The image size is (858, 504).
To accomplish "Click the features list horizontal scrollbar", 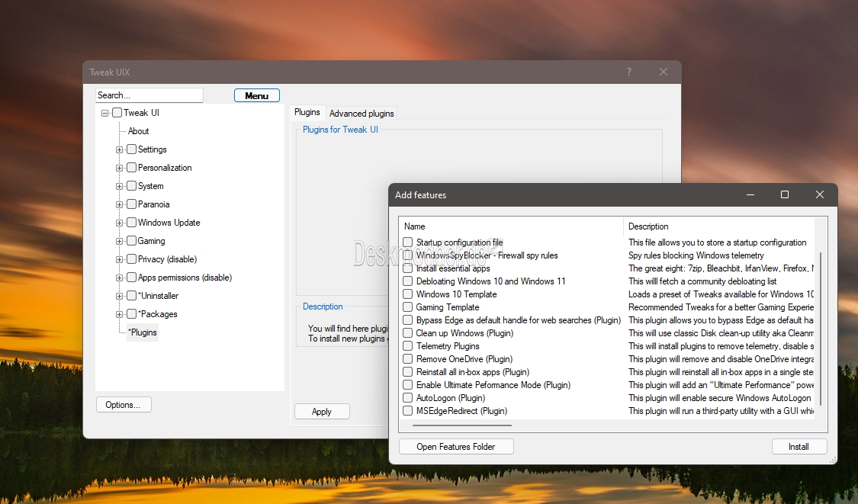I will point(462,425).
